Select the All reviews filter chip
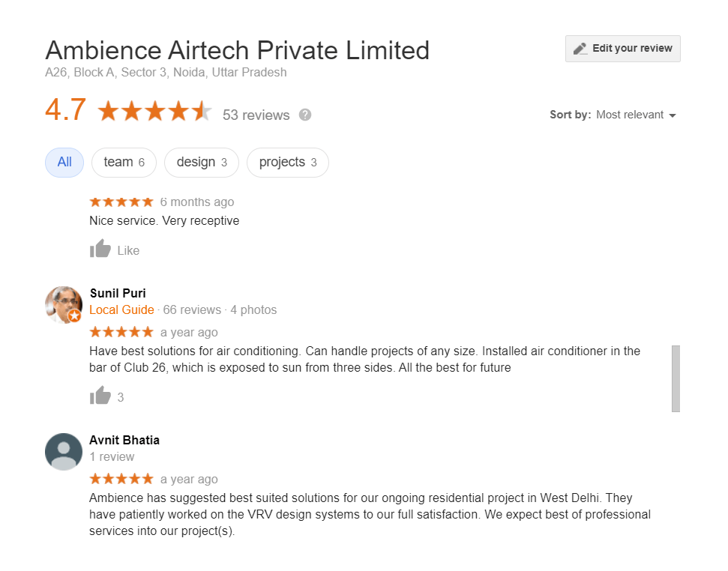728x571 pixels. (64, 163)
